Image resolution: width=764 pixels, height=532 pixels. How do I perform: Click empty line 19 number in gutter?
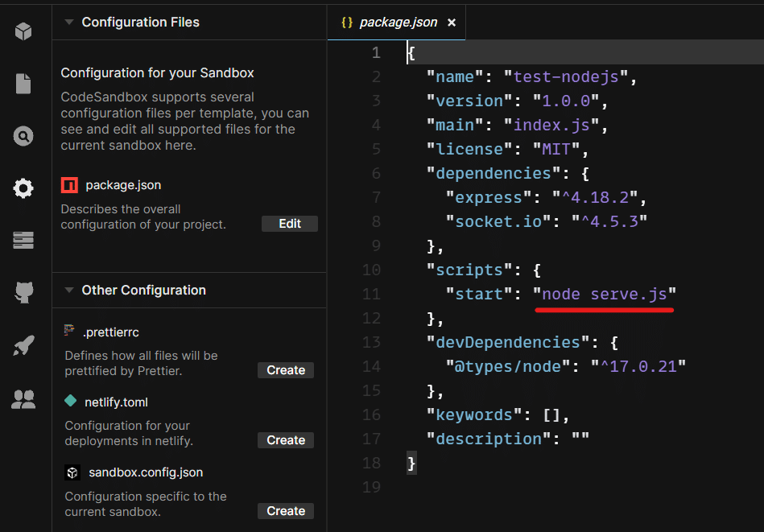(371, 487)
